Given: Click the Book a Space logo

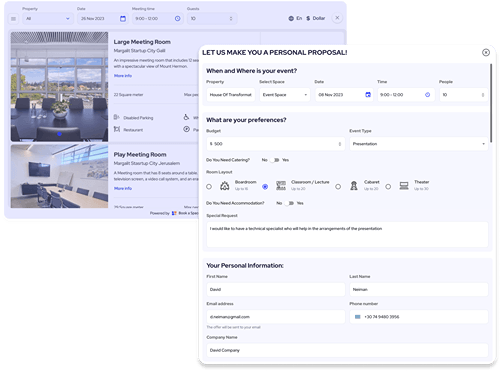Looking at the screenshot, I should click(174, 213).
